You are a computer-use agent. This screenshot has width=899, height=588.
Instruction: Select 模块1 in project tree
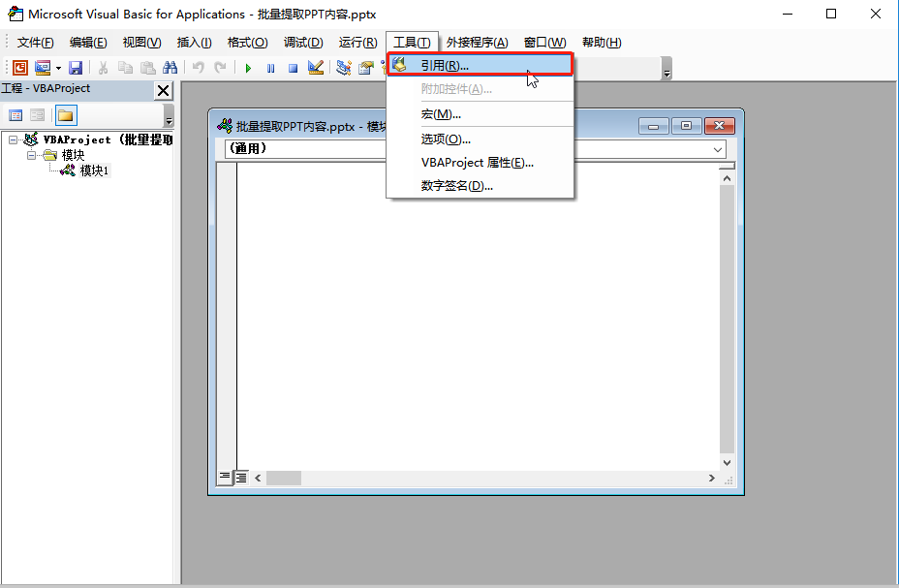[94, 170]
